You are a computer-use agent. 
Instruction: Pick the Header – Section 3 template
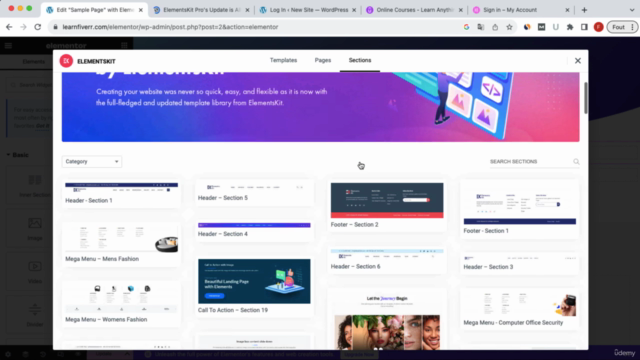coord(520,263)
